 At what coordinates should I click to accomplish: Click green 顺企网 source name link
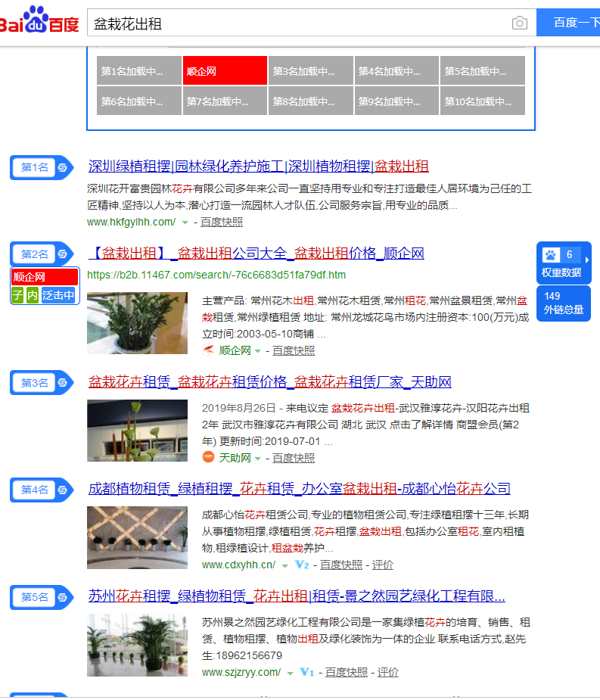[x=235, y=351]
